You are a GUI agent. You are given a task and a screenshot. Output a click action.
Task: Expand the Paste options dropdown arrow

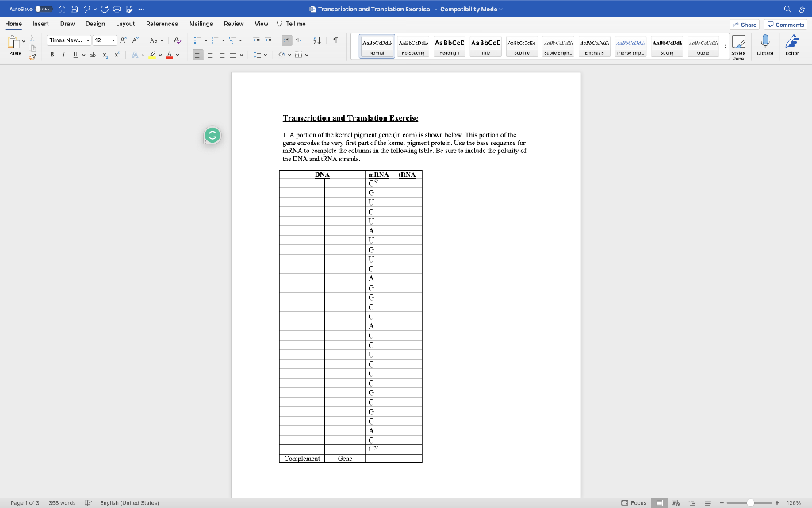coord(24,41)
